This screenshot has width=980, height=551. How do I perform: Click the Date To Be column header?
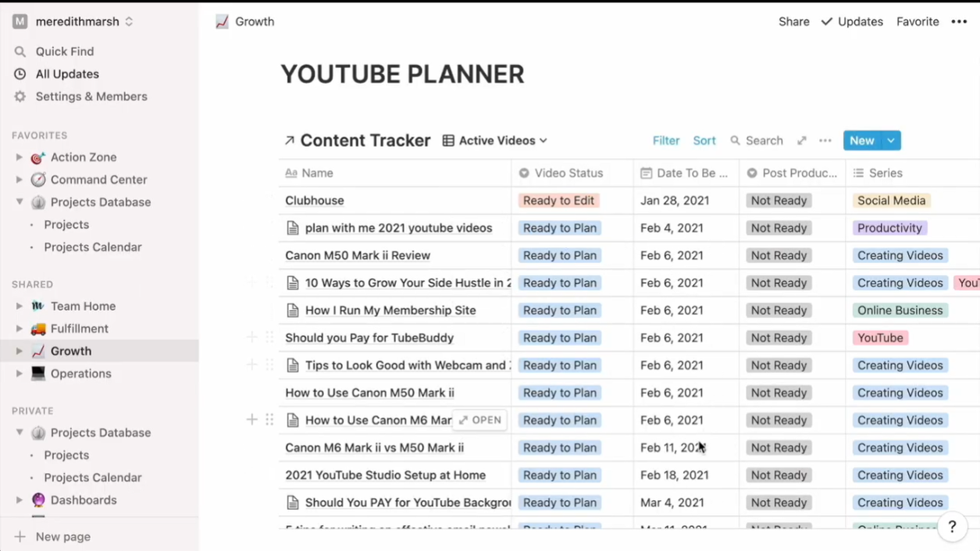point(686,173)
